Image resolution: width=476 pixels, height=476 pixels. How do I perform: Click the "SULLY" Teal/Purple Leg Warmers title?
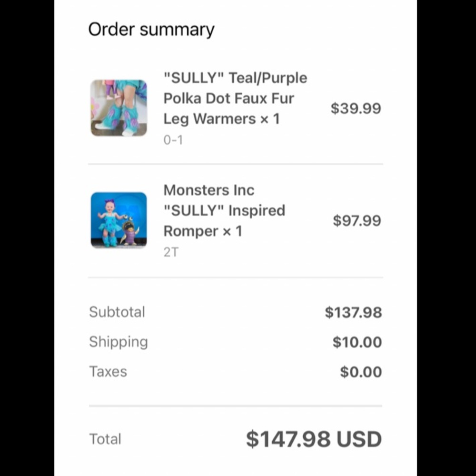point(235,98)
